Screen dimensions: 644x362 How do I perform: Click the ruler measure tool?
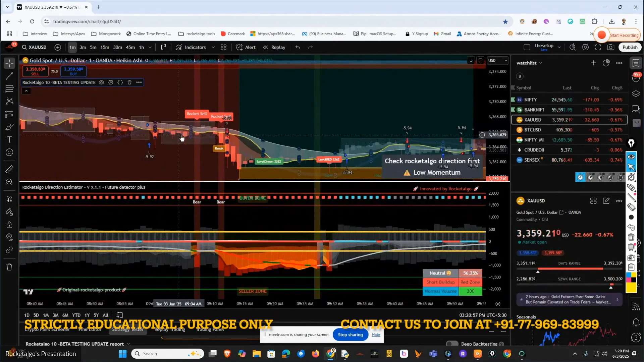point(9,169)
